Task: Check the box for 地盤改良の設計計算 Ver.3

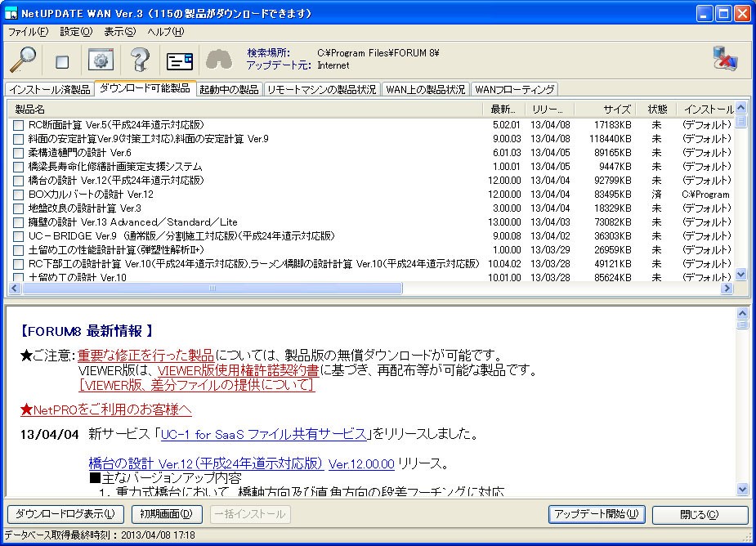Action: [x=18, y=209]
